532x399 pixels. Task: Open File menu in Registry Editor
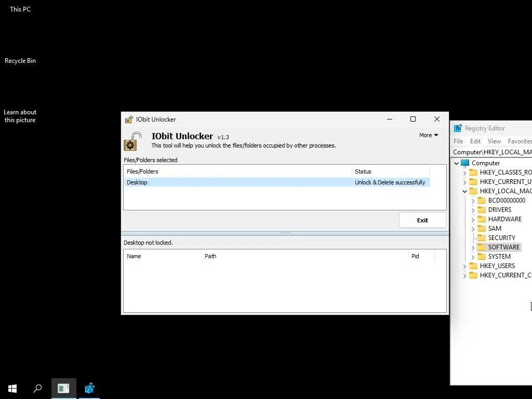458,141
